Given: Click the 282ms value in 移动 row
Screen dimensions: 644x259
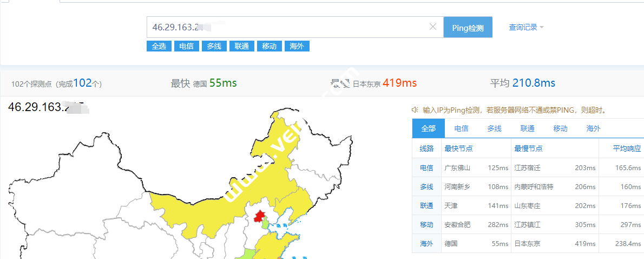Looking at the screenshot, I should (498, 224).
